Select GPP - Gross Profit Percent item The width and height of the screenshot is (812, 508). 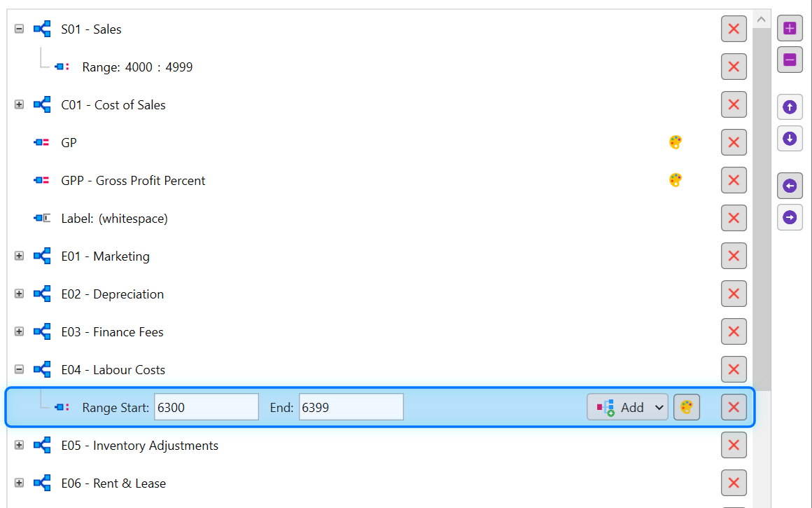[133, 181]
